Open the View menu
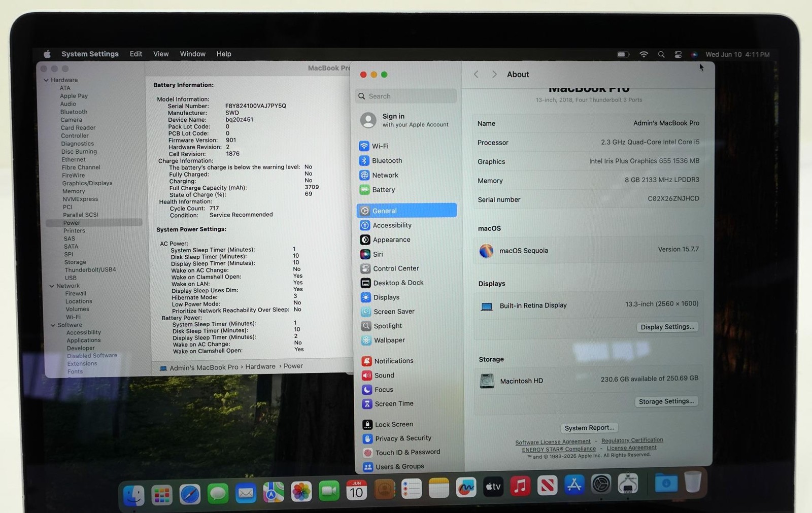812x513 pixels. (161, 54)
